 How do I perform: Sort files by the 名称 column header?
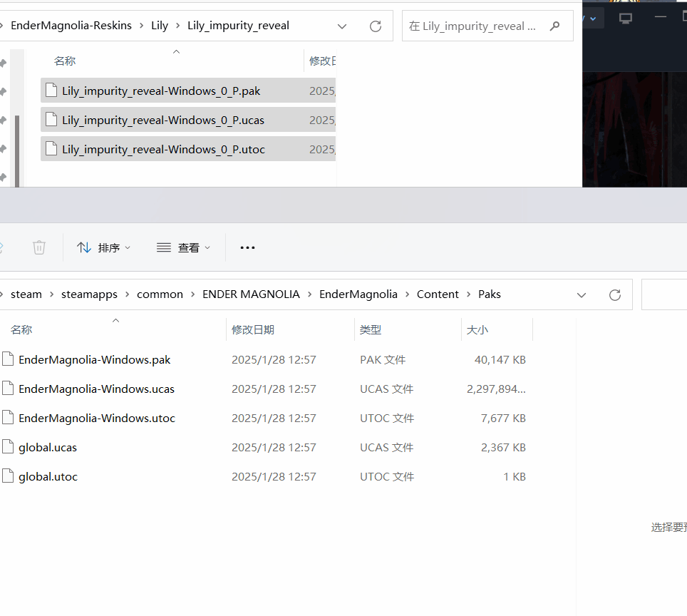pyautogui.click(x=21, y=329)
